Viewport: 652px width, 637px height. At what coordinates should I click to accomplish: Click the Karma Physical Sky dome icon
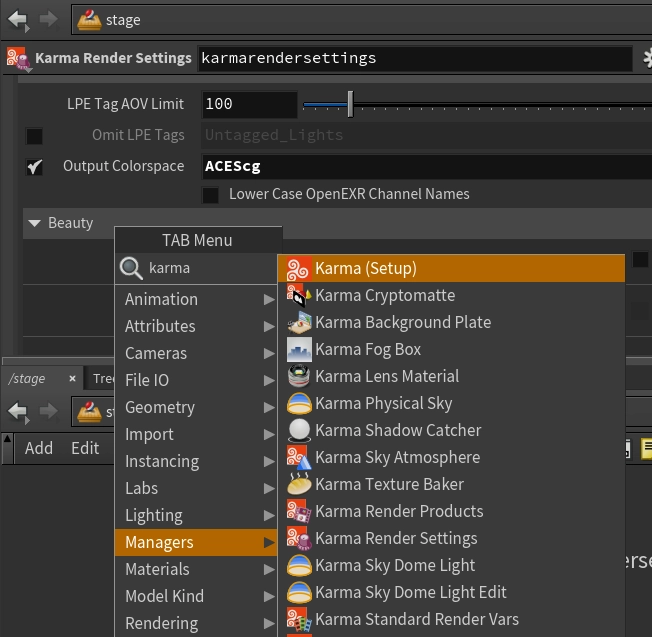click(x=299, y=403)
